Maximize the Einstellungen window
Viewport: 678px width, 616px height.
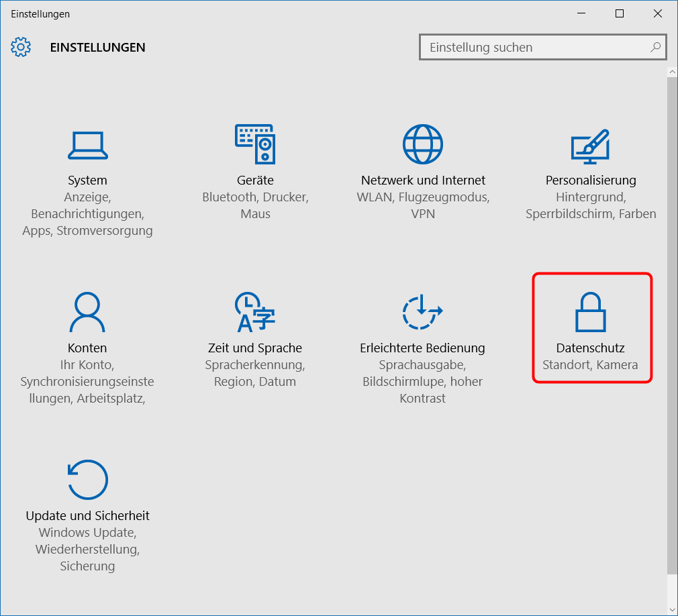click(x=620, y=13)
